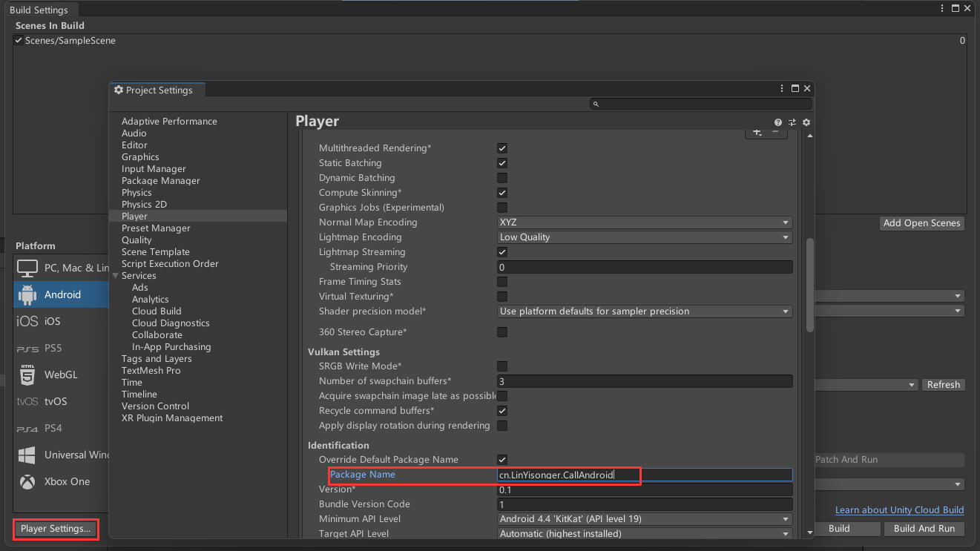The width and height of the screenshot is (980, 551).
Task: Select the PS5 platform
Action: point(61,348)
